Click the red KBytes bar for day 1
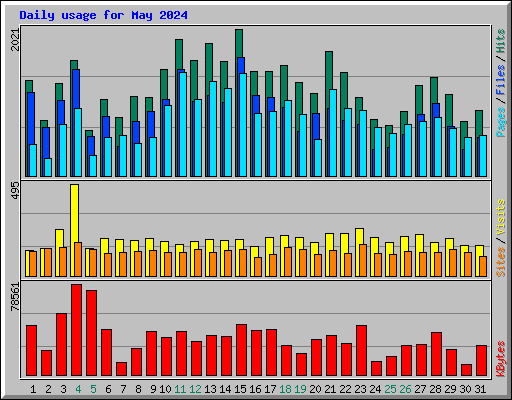 click(32, 350)
